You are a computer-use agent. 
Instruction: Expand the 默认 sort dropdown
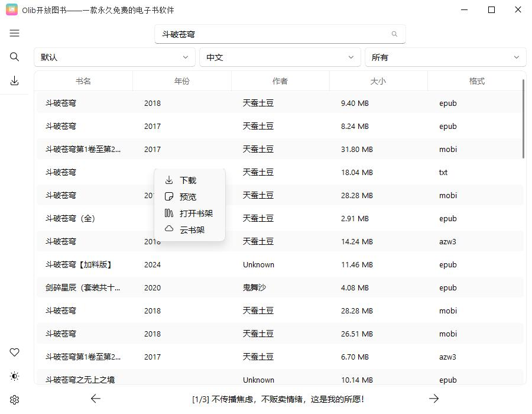point(114,57)
